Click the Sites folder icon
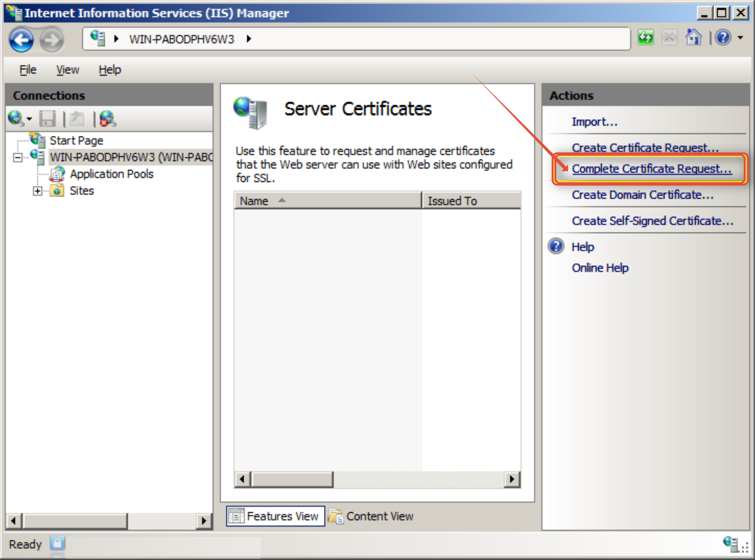 point(57,190)
